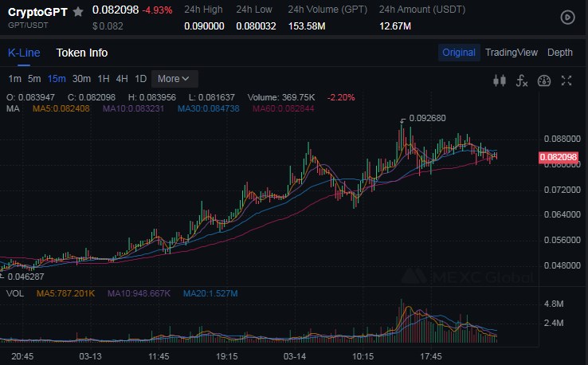Select the 1m interval

pyautogui.click(x=14, y=79)
